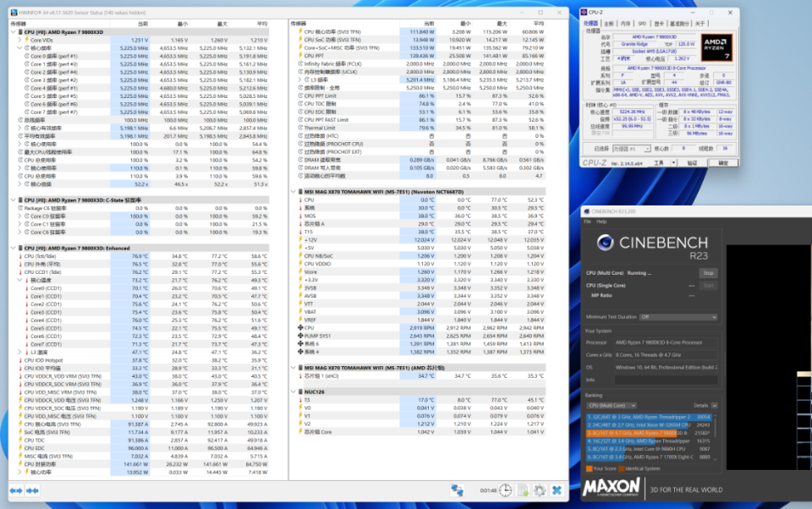Switch to the 内存 tab in CPU-Z

626,24
